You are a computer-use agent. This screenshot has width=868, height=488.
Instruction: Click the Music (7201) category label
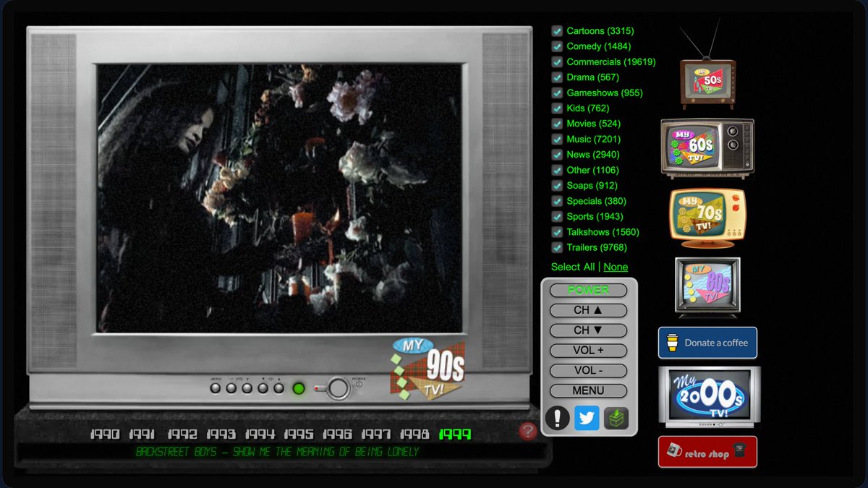tap(594, 139)
